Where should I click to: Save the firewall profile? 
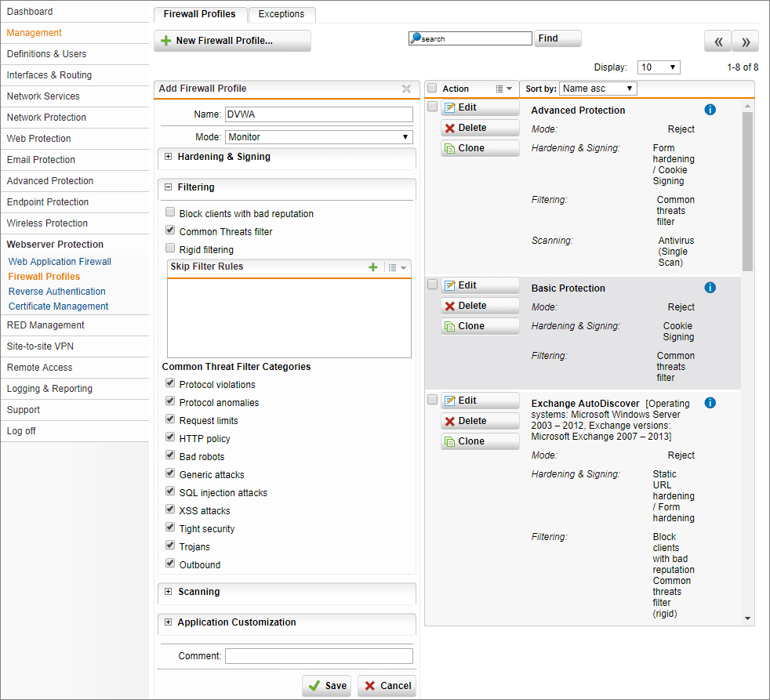click(327, 686)
